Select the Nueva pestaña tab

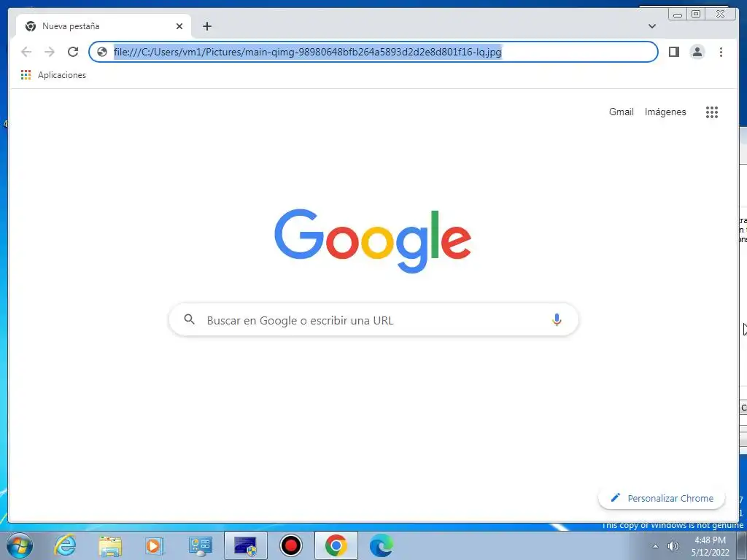(104, 26)
